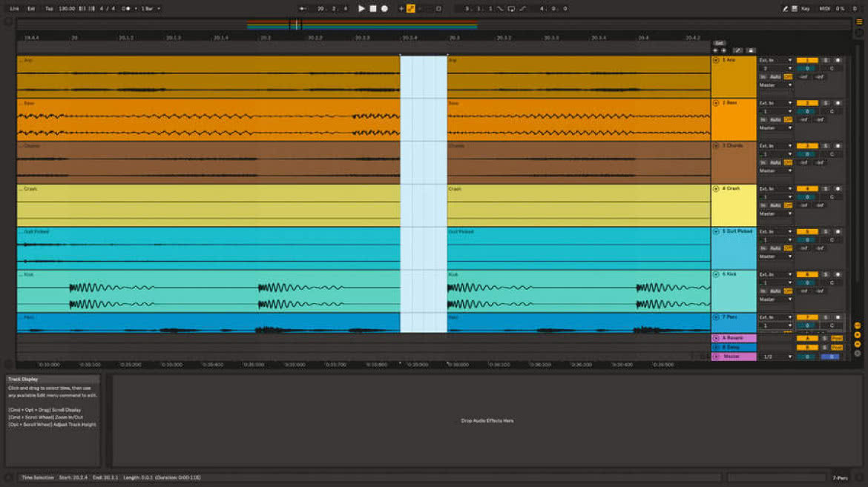This screenshot has height=487, width=868.
Task: Open Master track 1/2 output dropdown
Action: click(x=775, y=357)
